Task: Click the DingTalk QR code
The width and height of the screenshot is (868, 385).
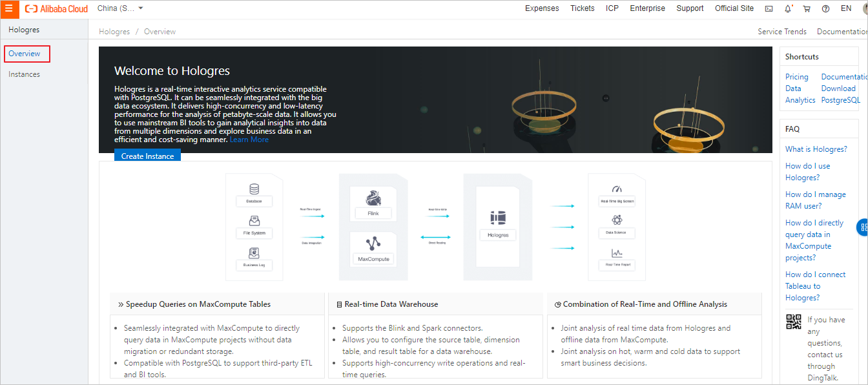Action: tap(794, 322)
